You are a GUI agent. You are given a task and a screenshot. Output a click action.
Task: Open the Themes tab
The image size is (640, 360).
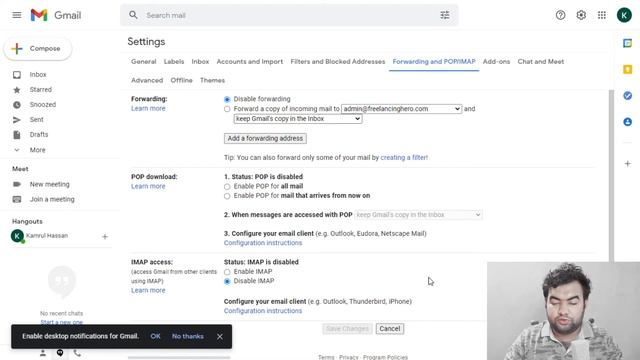(212, 80)
